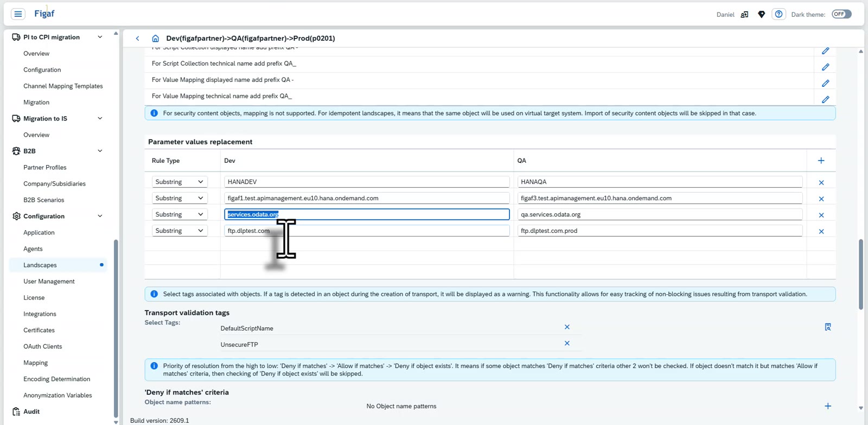Open the Integrations page
The height and width of the screenshot is (425, 868).
[x=40, y=314]
